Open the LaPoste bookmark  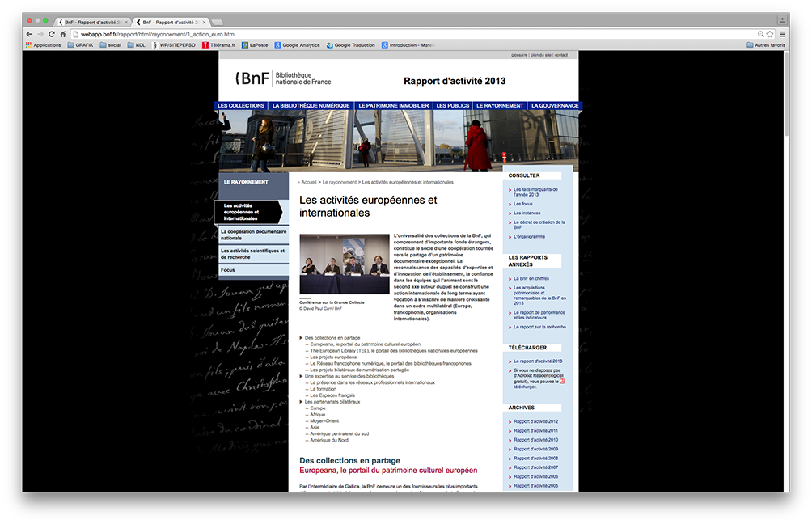(255, 45)
